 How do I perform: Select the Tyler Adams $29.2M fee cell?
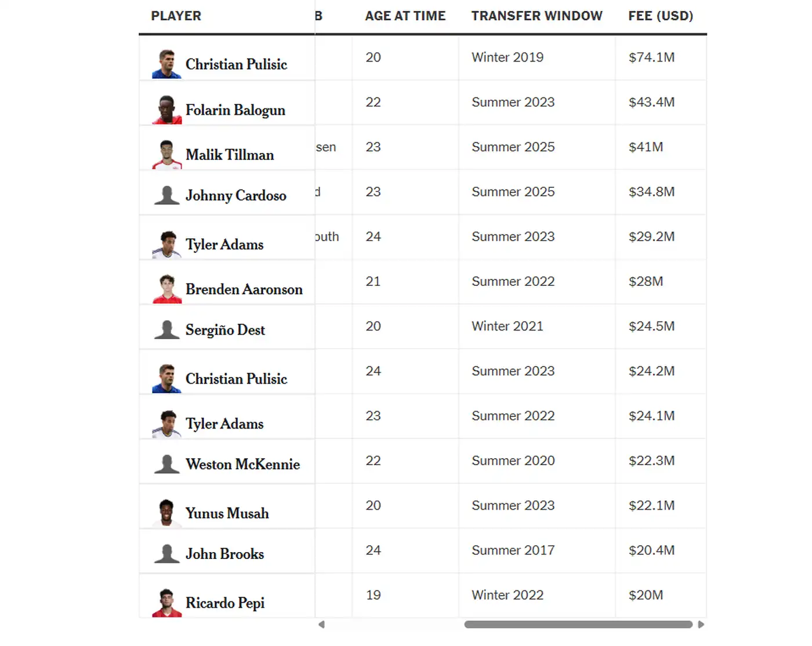point(651,237)
